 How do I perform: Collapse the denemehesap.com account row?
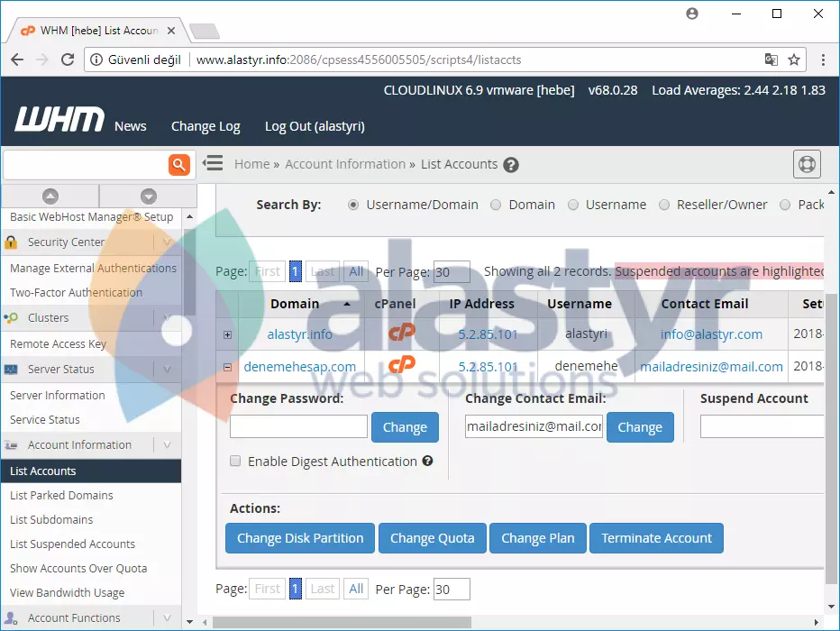[x=228, y=368]
